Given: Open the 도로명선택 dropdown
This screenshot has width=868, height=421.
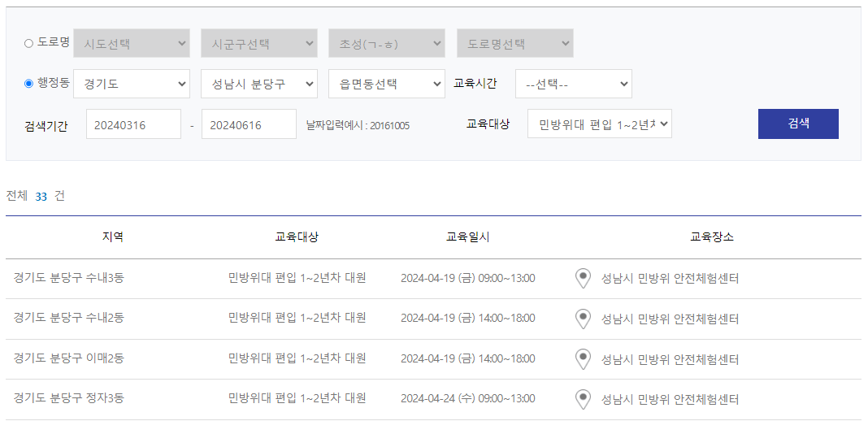Looking at the screenshot, I should (514, 43).
